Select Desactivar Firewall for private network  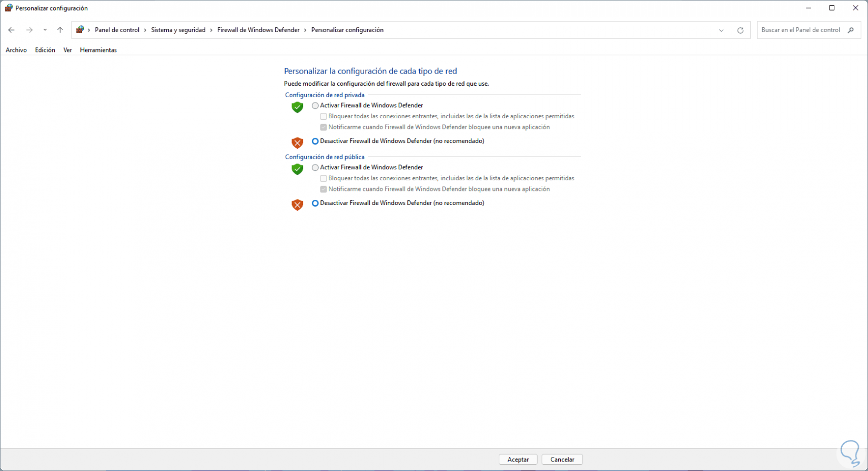pos(315,141)
